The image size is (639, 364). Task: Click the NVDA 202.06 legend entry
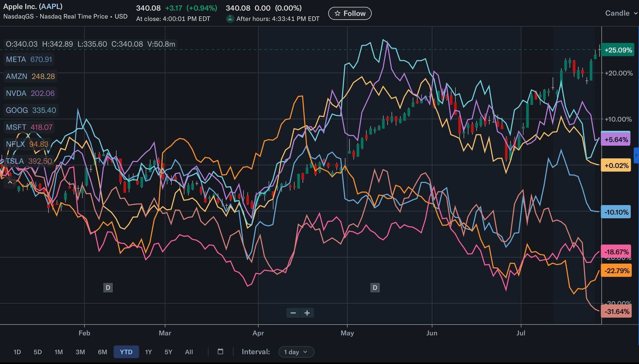point(30,93)
